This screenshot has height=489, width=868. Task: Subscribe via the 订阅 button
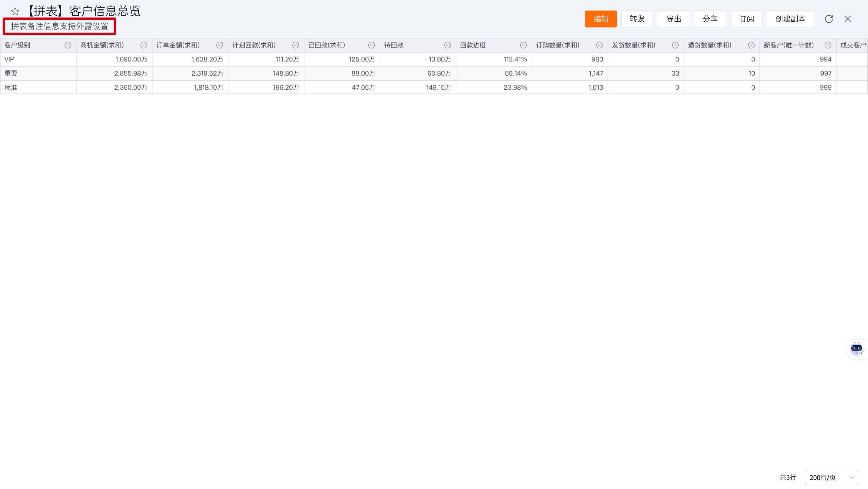pos(746,19)
